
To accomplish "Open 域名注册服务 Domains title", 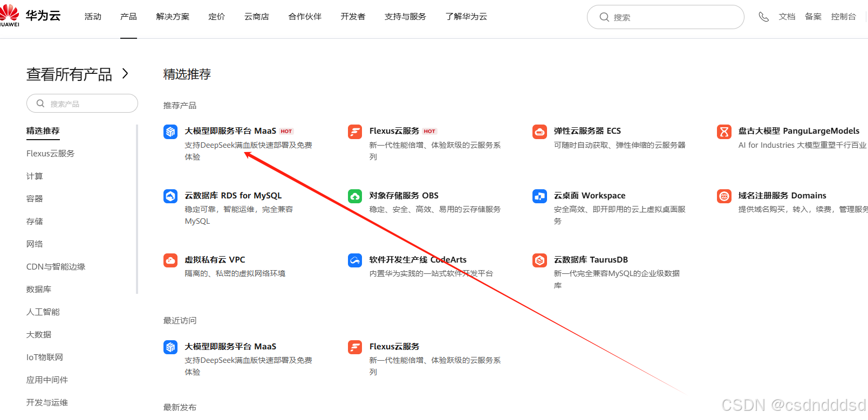I will pyautogui.click(x=782, y=196).
